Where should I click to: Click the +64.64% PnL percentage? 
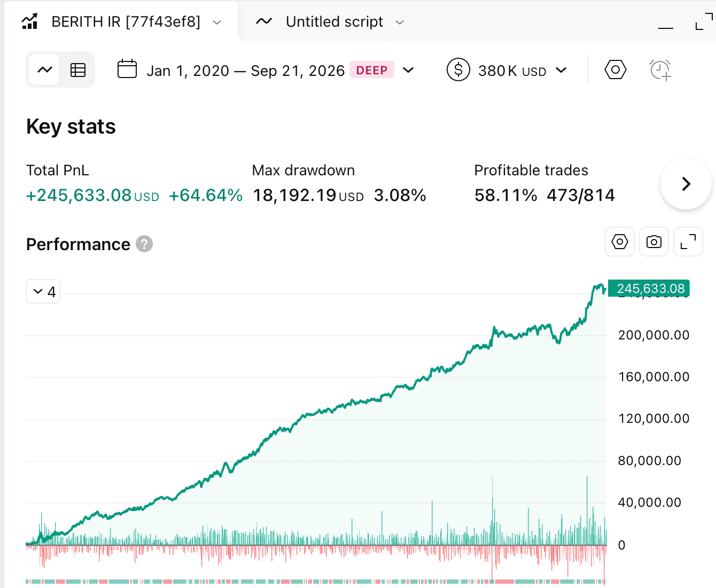[x=206, y=195]
